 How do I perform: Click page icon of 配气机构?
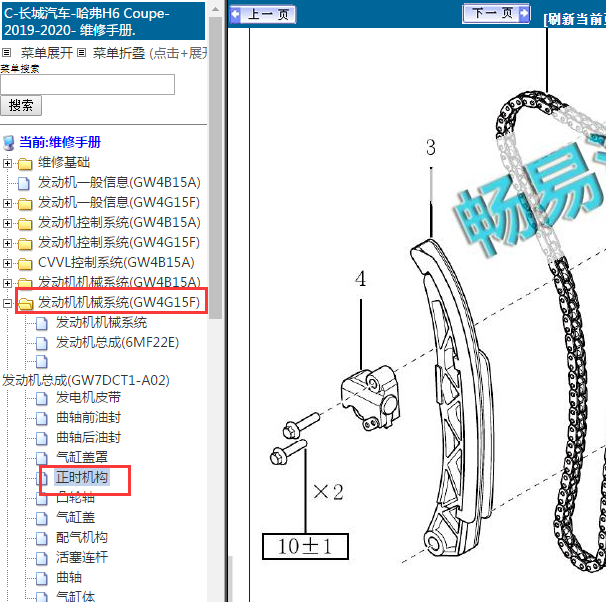(x=42, y=539)
